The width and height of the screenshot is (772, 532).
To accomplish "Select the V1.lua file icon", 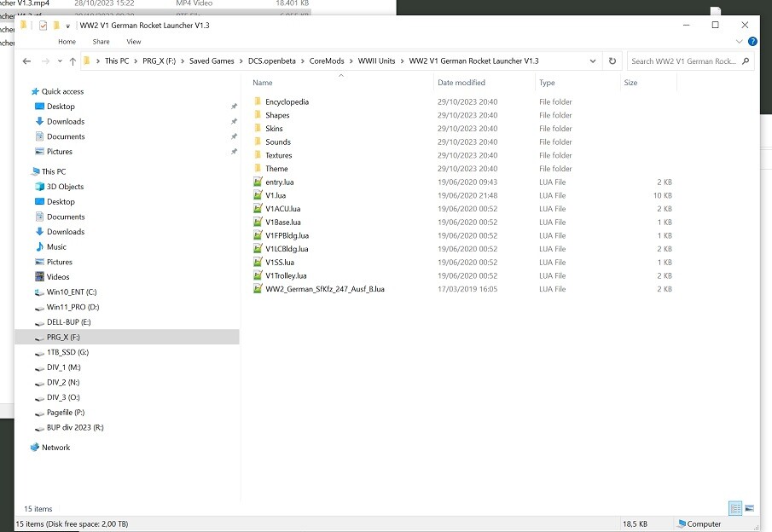I will pyautogui.click(x=258, y=195).
